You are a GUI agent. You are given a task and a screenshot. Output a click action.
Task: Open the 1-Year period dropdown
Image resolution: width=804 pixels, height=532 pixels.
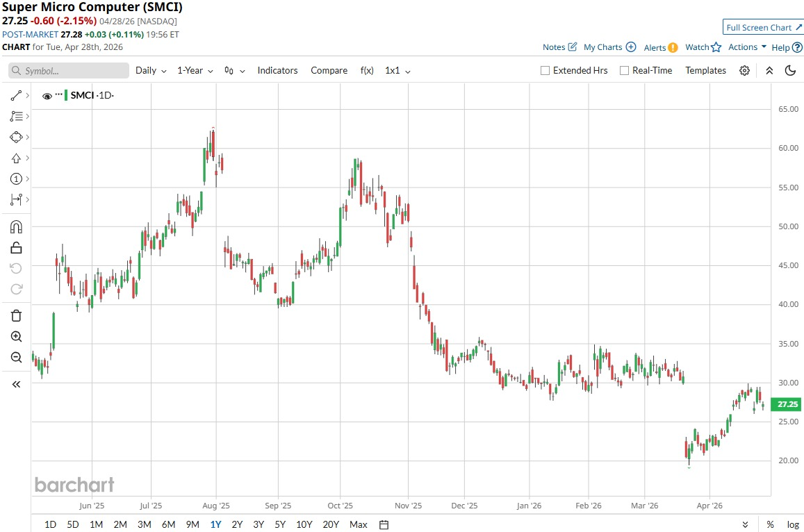tap(195, 71)
